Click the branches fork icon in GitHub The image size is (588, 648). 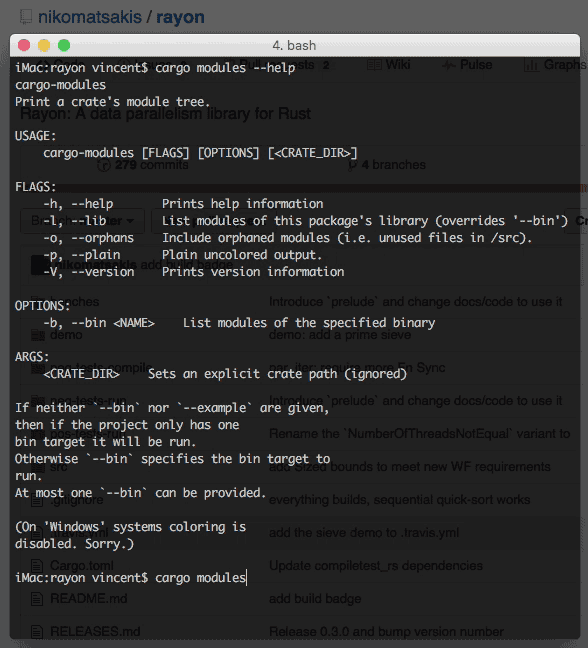pos(352,165)
